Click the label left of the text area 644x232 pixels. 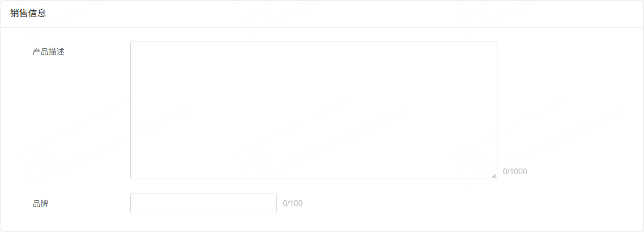(x=49, y=52)
